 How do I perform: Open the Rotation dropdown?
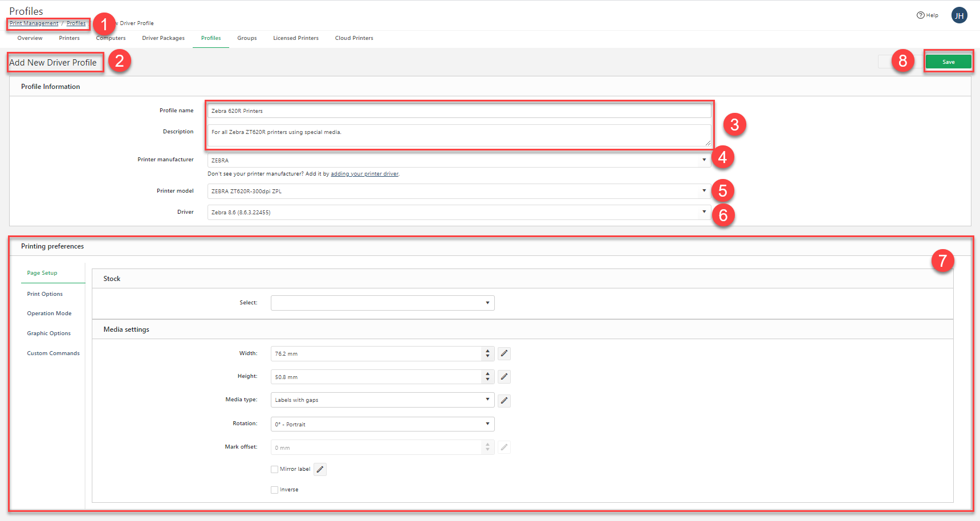[382, 424]
